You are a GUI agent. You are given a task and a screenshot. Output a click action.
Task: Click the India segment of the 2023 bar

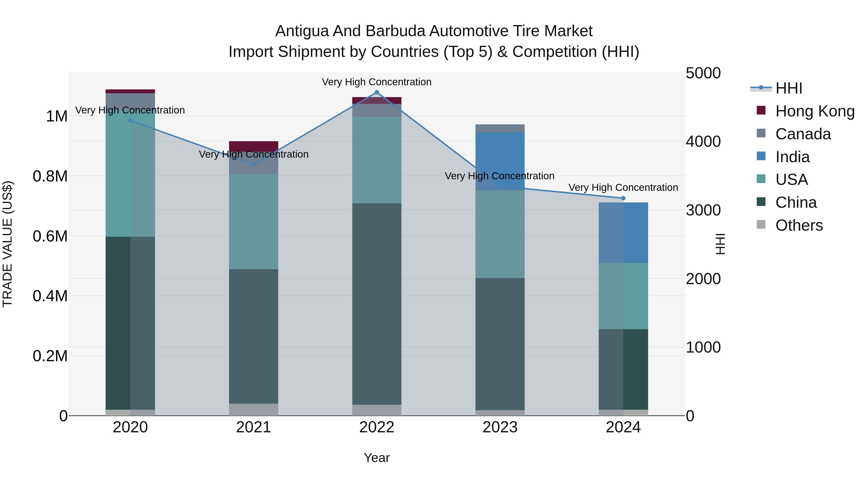click(500, 161)
